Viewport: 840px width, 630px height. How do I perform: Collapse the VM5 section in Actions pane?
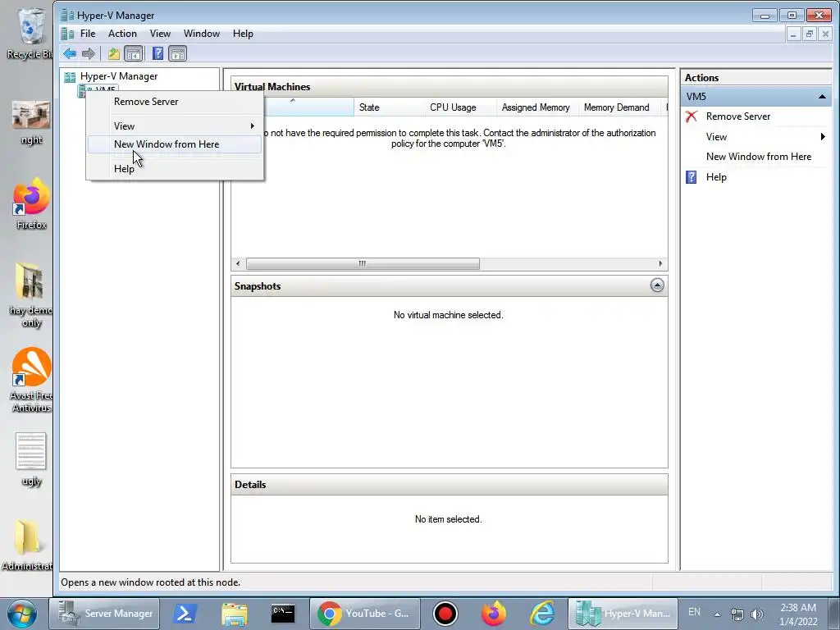[x=822, y=97]
